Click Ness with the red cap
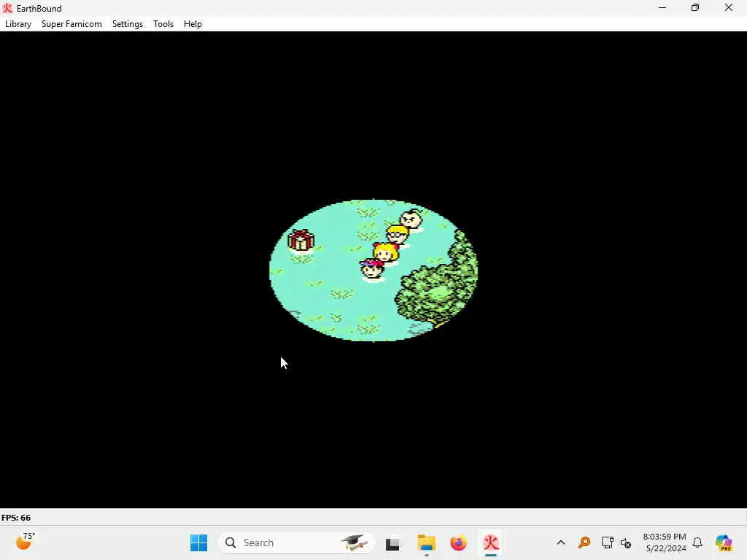The height and width of the screenshot is (560, 747). (x=372, y=269)
